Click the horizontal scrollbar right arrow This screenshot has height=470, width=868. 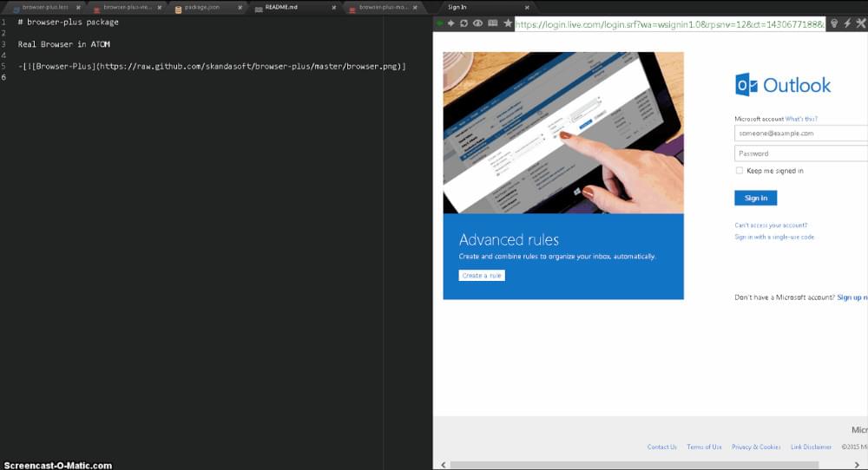pyautogui.click(x=858, y=465)
